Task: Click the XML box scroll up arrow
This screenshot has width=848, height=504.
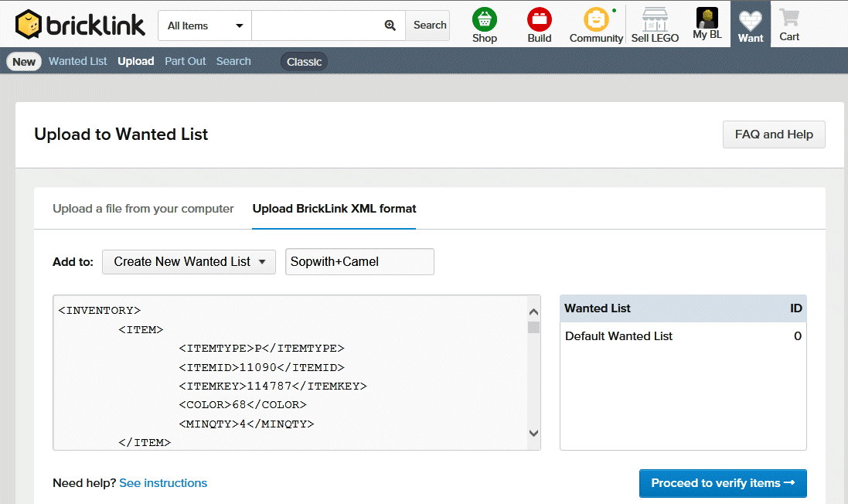Action: [x=534, y=312]
